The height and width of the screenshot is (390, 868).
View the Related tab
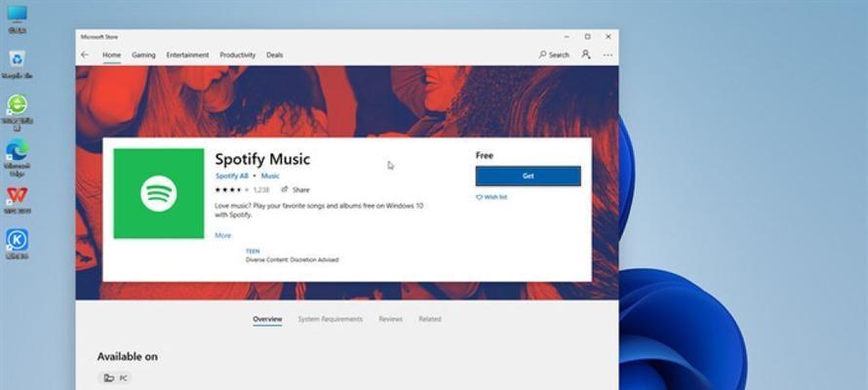pyautogui.click(x=429, y=319)
